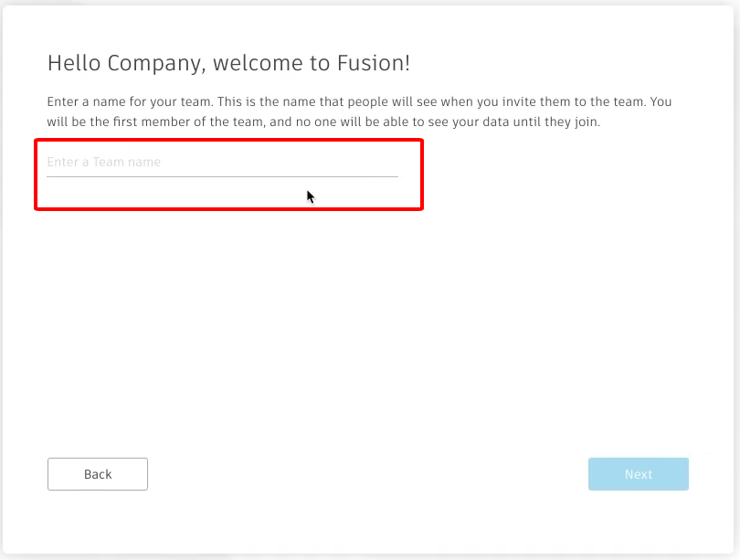Click the word Fusion! in the heading
The image size is (740, 560).
tap(374, 63)
